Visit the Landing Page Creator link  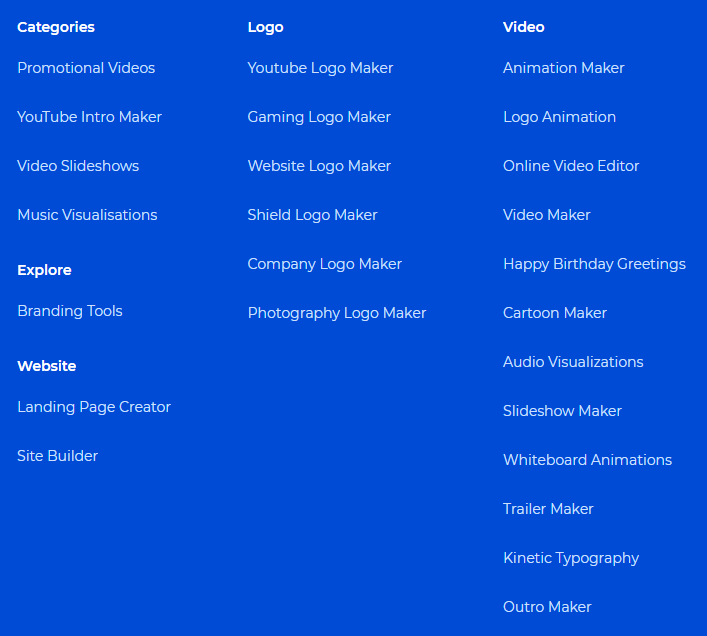94,407
